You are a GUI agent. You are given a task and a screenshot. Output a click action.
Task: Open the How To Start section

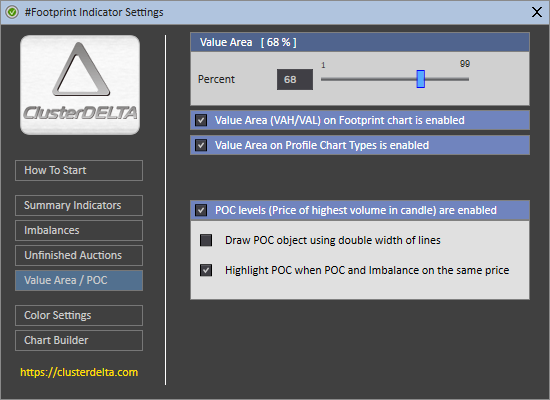tap(79, 171)
